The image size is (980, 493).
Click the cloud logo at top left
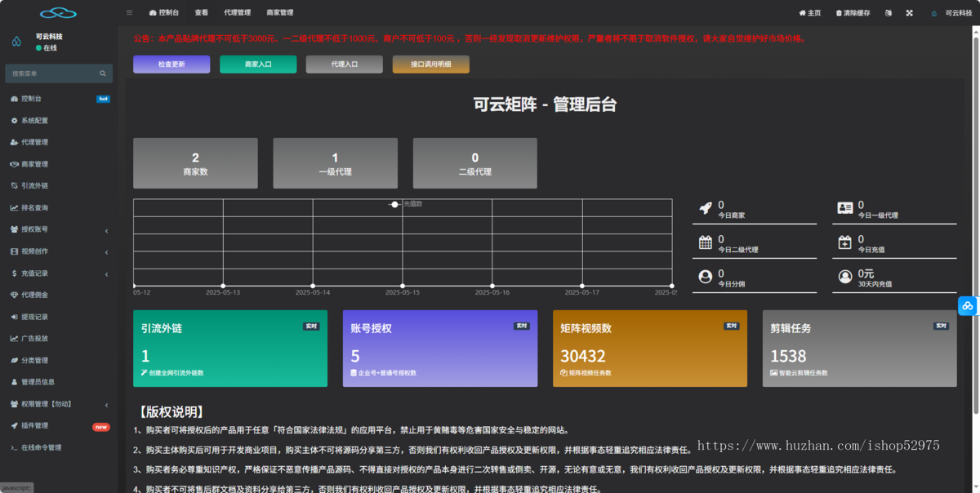click(x=58, y=13)
